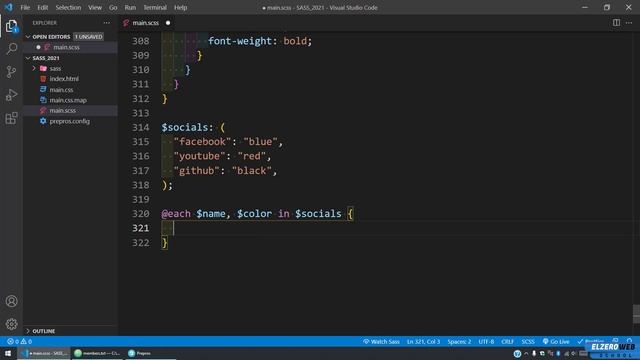The width and height of the screenshot is (640, 360).
Task: Change encoding via UTF-8
Action: click(486, 342)
